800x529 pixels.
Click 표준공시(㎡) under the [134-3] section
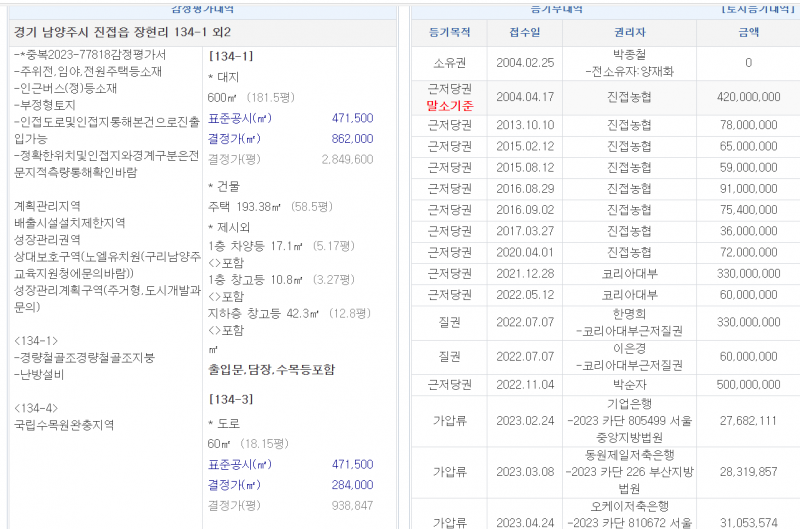pos(240,465)
